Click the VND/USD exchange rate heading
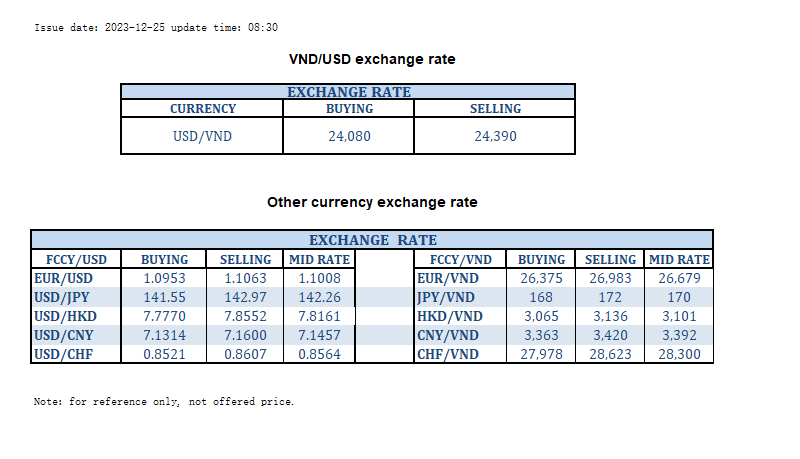800x459 pixels. click(372, 59)
